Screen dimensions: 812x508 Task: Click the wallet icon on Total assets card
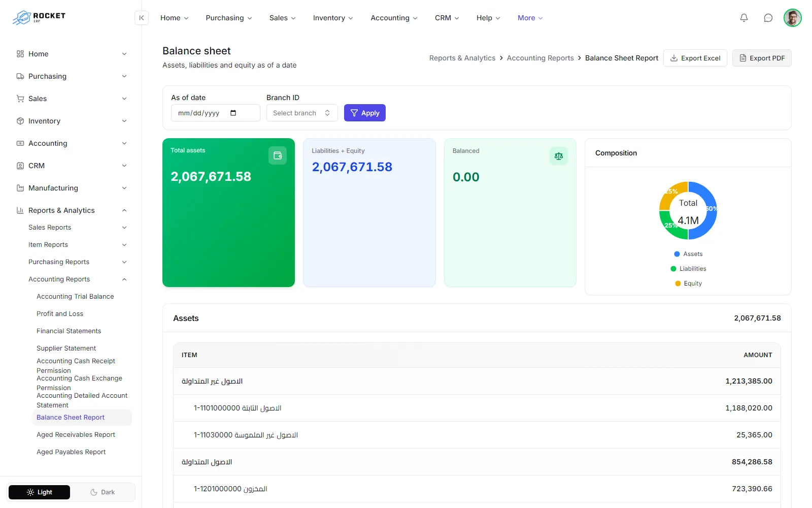coord(278,155)
